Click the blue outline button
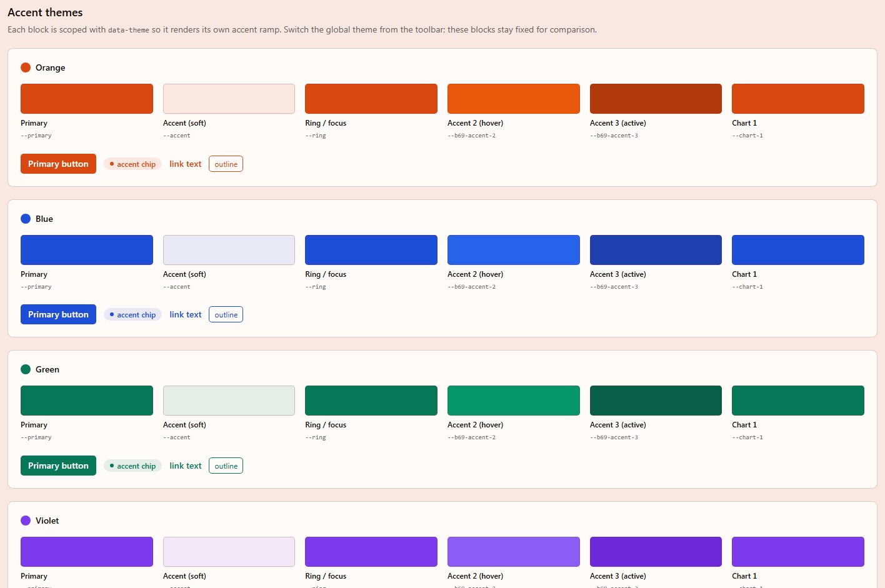Image resolution: width=885 pixels, height=588 pixels. point(226,314)
